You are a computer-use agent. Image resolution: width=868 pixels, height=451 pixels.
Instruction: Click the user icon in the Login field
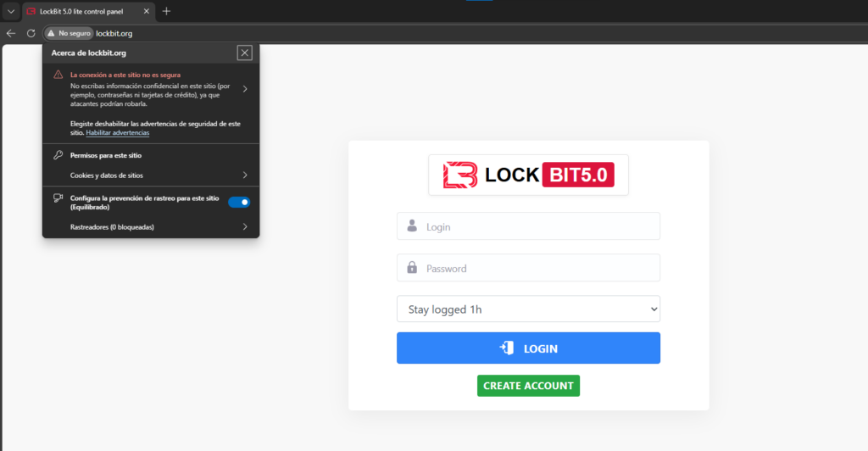(x=412, y=226)
